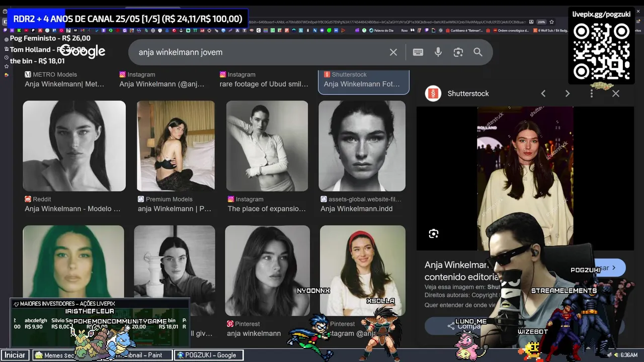Open 'anja Winkelmann | P...' caption link
The image size is (644, 362).
pyautogui.click(x=175, y=209)
